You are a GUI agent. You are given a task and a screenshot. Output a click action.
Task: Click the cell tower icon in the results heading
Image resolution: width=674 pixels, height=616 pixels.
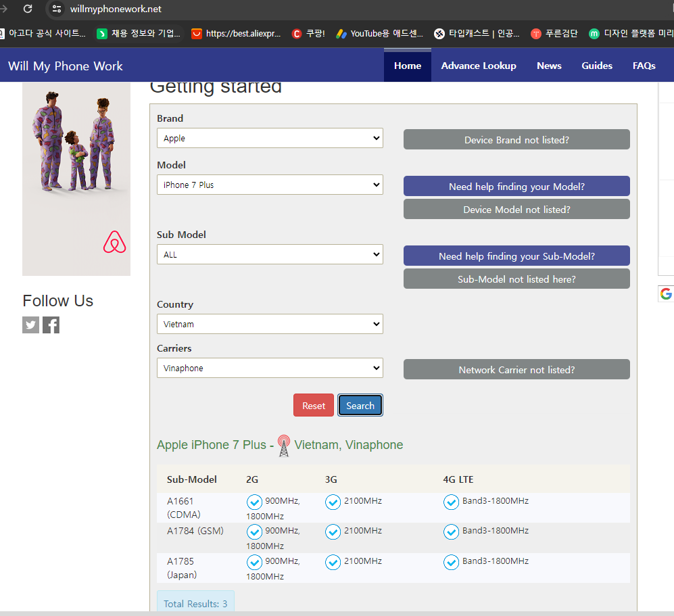point(284,446)
